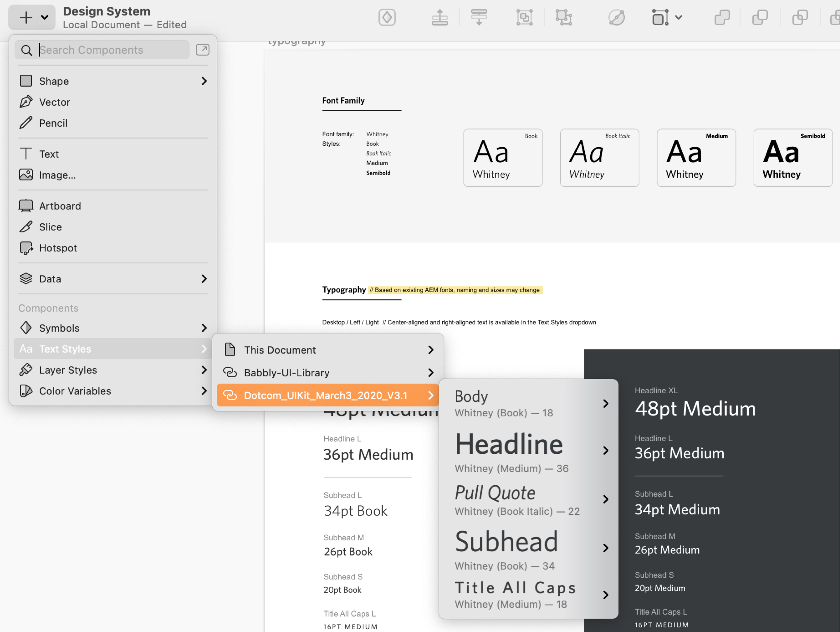Click the Search Components field
The height and width of the screenshot is (632, 840).
(x=110, y=50)
